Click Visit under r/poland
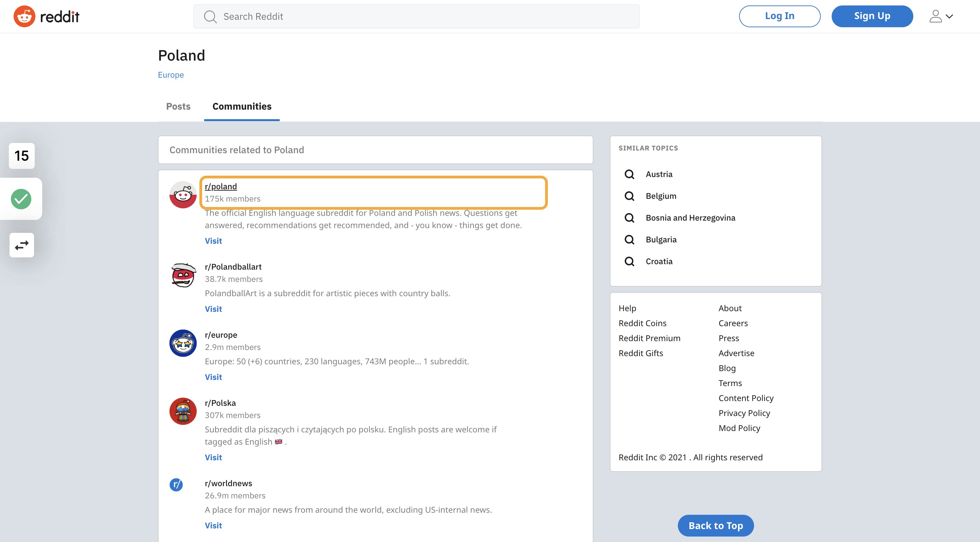Image resolution: width=980 pixels, height=542 pixels. pyautogui.click(x=213, y=241)
